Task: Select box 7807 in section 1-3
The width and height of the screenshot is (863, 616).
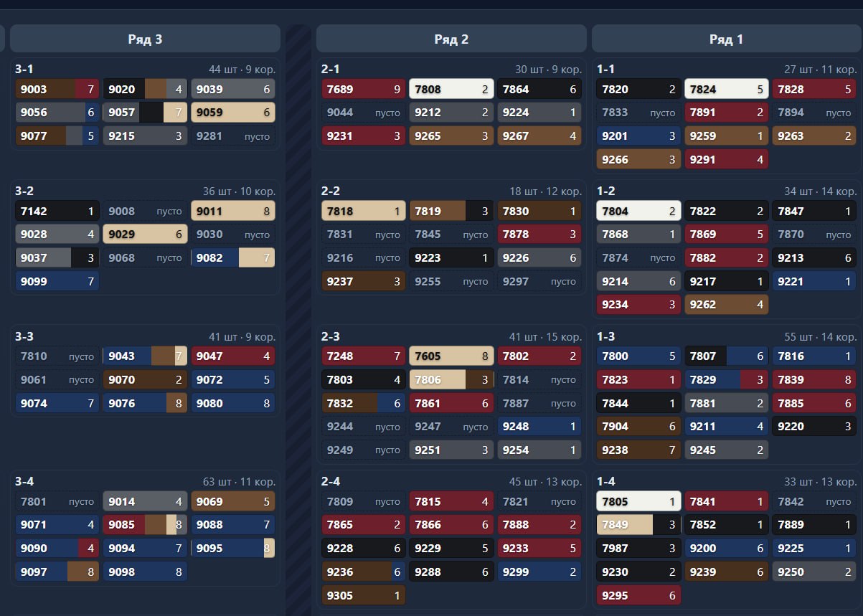Action: coord(727,356)
